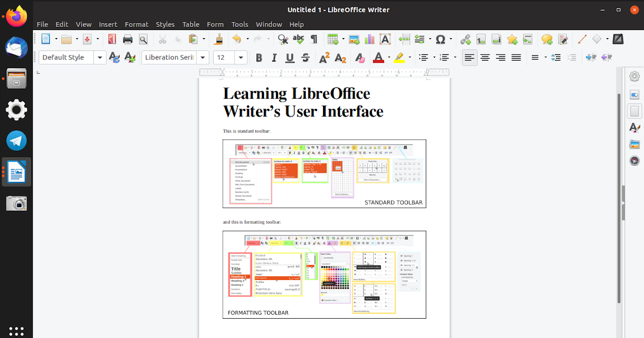Expand the Liberation Serif font dropdown
644x338 pixels.
point(202,57)
